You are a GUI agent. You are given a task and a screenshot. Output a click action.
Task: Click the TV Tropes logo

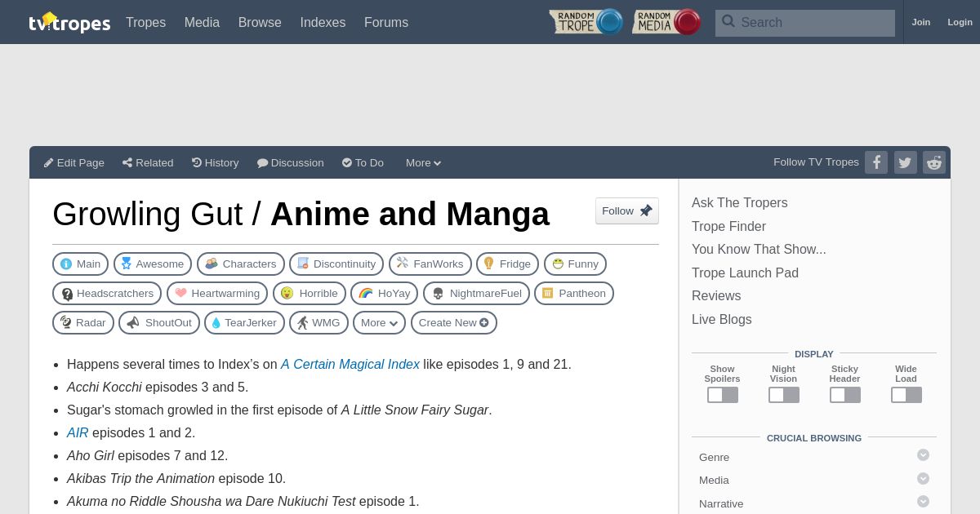click(x=69, y=22)
